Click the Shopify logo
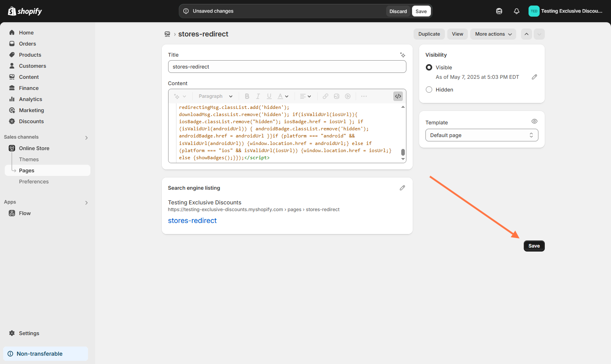 pos(25,11)
